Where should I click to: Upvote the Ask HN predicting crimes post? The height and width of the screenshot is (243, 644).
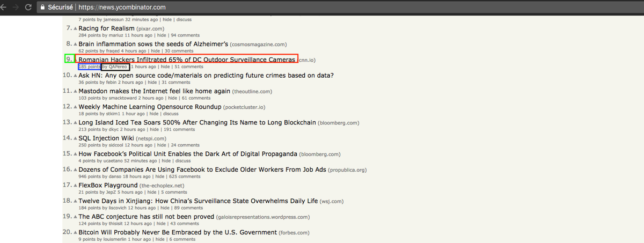(76, 76)
